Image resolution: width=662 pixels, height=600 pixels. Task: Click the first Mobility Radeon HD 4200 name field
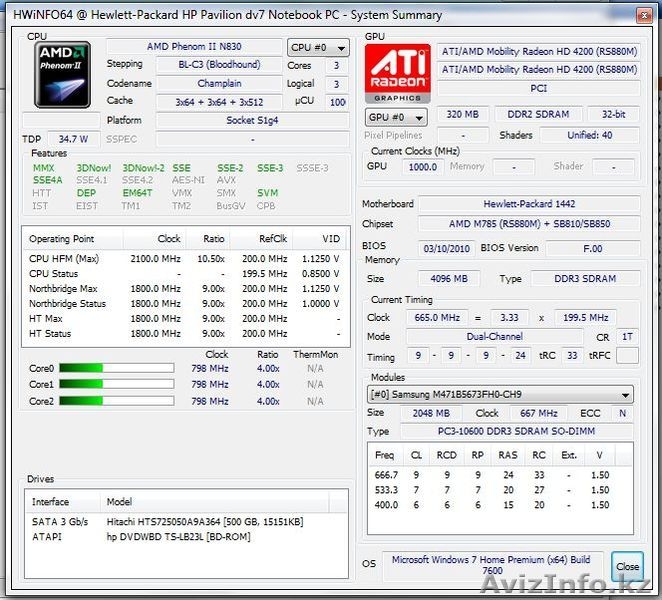pyautogui.click(x=539, y=52)
